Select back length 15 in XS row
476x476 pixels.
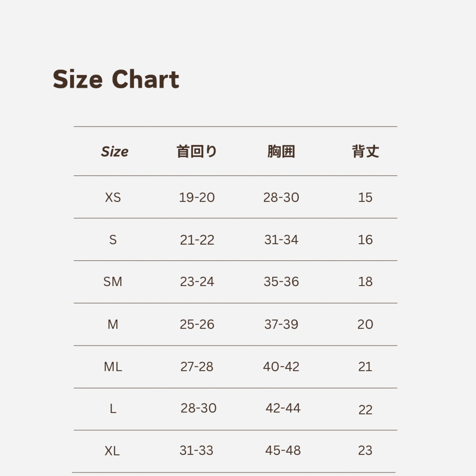click(365, 197)
